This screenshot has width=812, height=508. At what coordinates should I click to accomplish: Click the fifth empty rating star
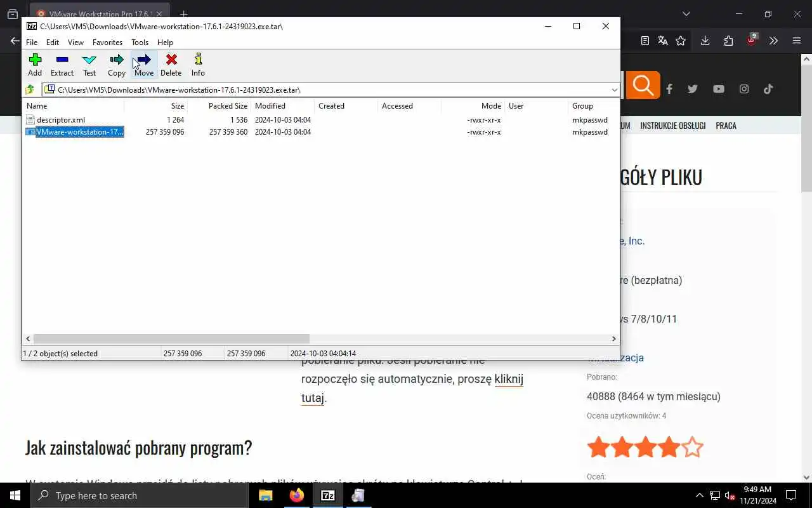(692, 447)
